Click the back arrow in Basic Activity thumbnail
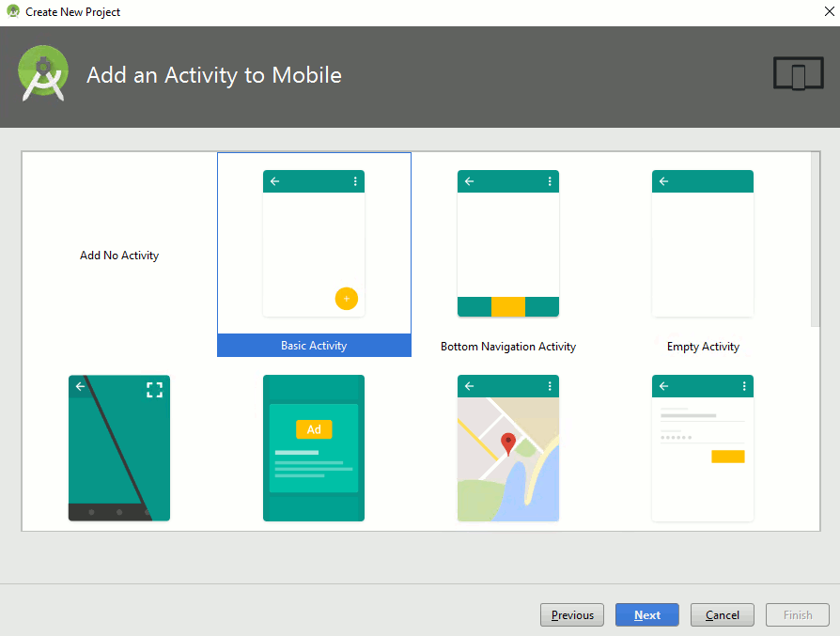 pyautogui.click(x=274, y=181)
